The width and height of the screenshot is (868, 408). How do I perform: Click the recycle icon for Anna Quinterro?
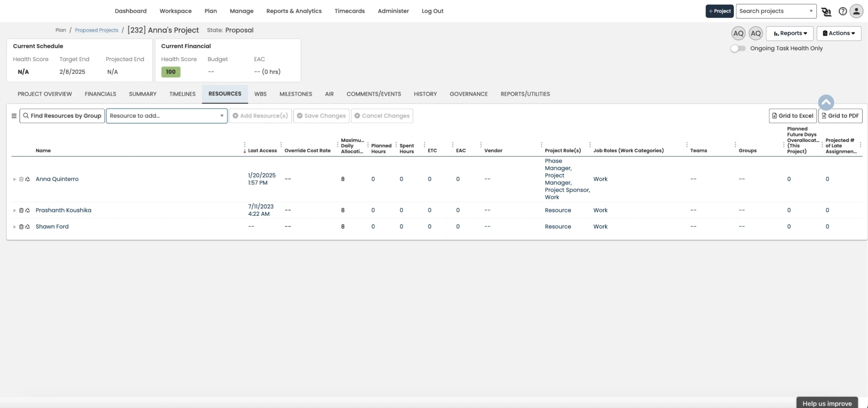point(28,179)
